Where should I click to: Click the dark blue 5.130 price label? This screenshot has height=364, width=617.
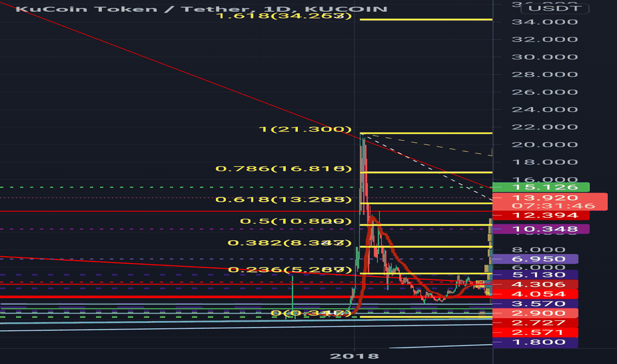click(536, 275)
